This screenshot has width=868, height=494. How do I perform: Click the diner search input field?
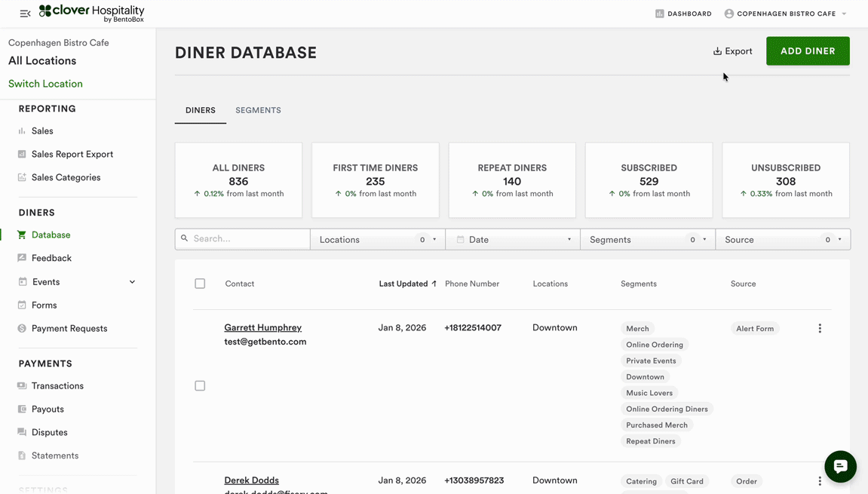point(249,239)
